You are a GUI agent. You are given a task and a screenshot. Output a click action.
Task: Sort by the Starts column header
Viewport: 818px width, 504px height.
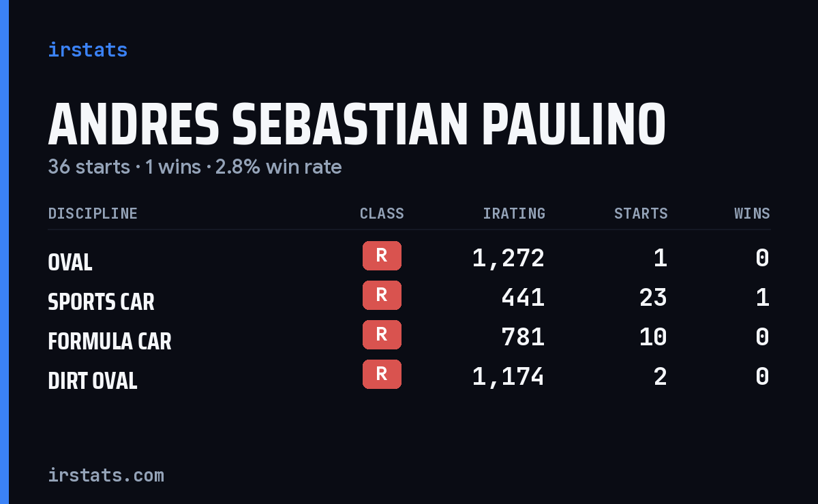[641, 213]
